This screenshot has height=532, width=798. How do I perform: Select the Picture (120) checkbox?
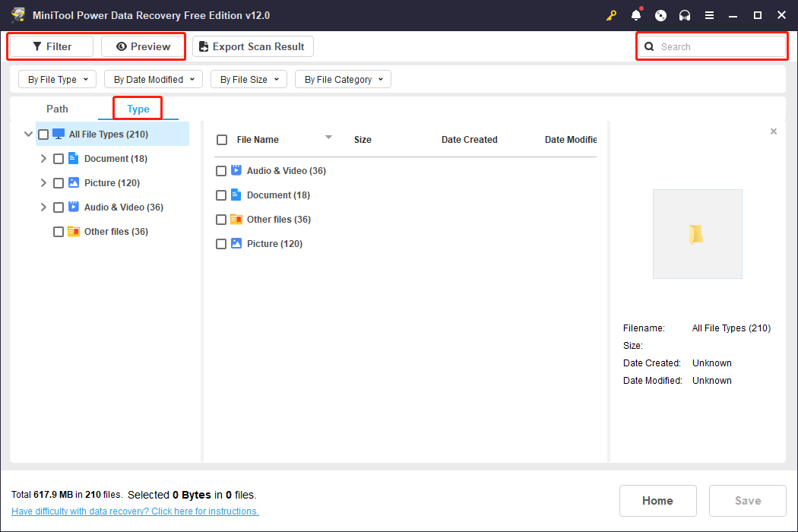(59, 182)
